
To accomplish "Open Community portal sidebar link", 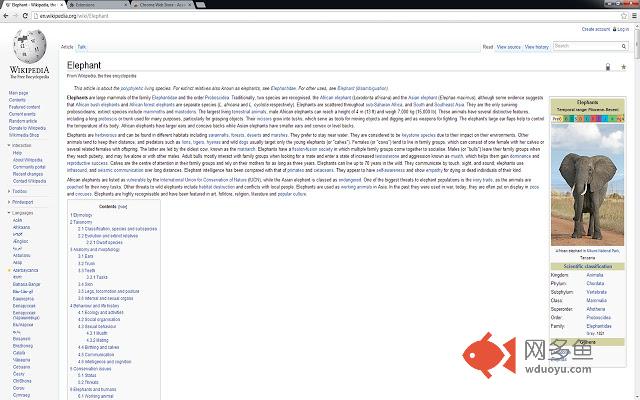I will pos(29,167).
